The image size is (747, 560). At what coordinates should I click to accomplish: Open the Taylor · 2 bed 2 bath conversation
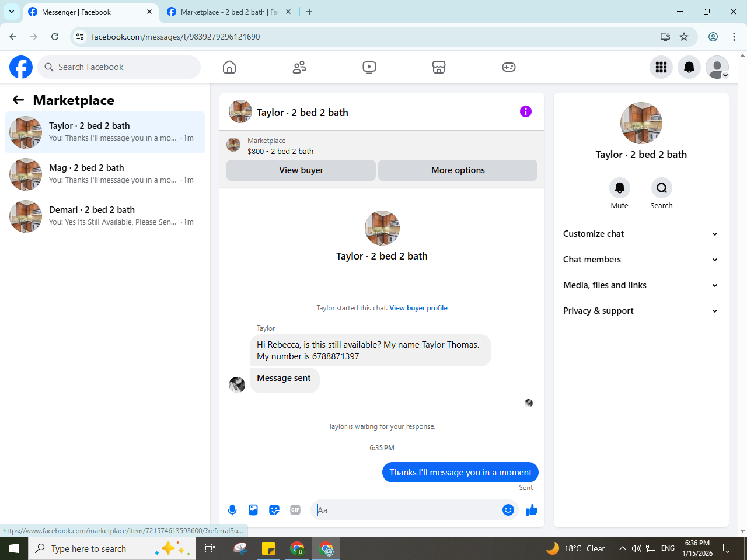(x=105, y=132)
